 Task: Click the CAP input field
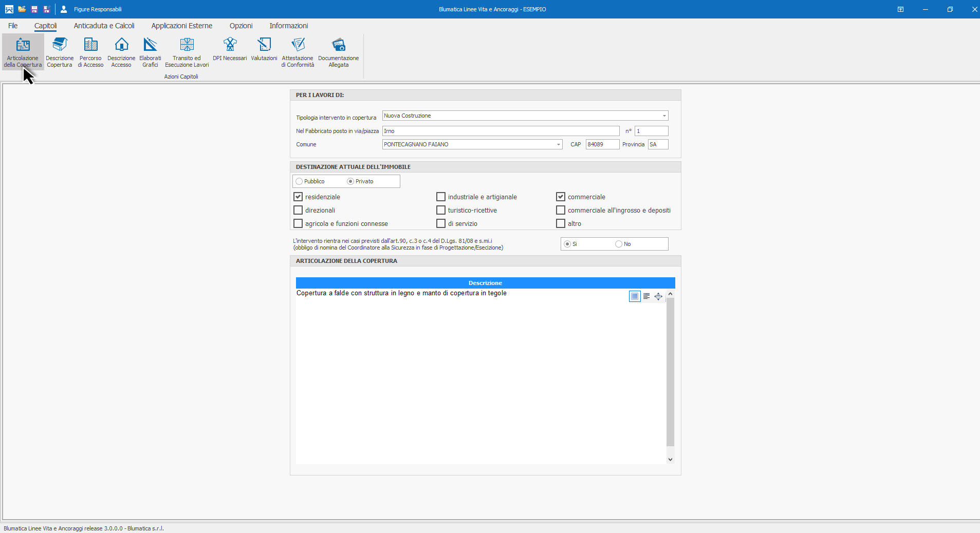pyautogui.click(x=602, y=145)
